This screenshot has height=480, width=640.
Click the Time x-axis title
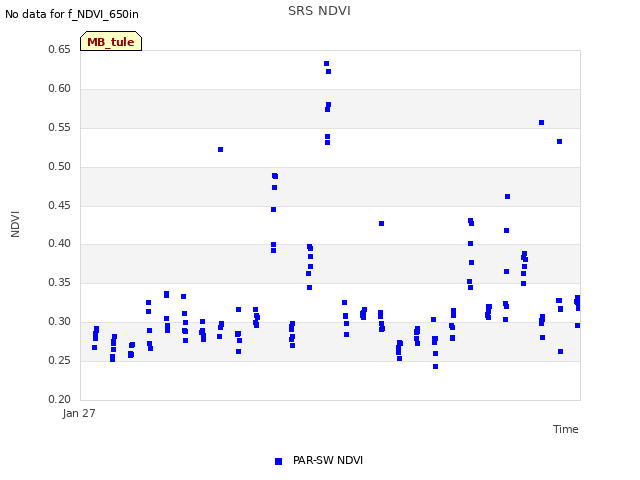coord(565,429)
